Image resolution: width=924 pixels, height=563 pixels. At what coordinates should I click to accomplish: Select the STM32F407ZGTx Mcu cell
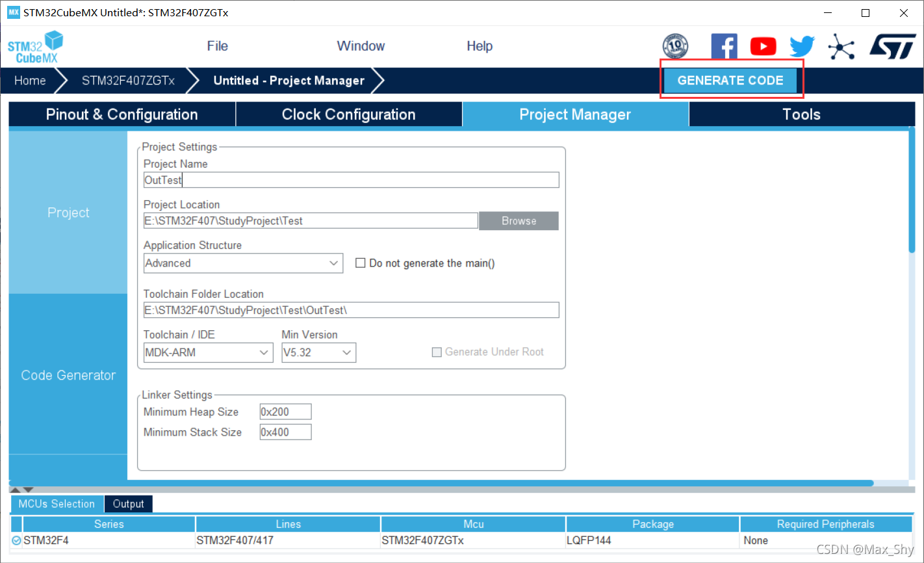click(x=473, y=540)
